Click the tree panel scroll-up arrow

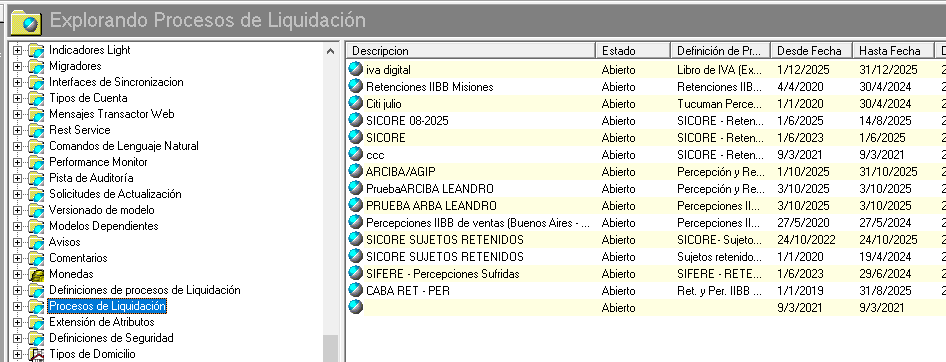(330, 51)
